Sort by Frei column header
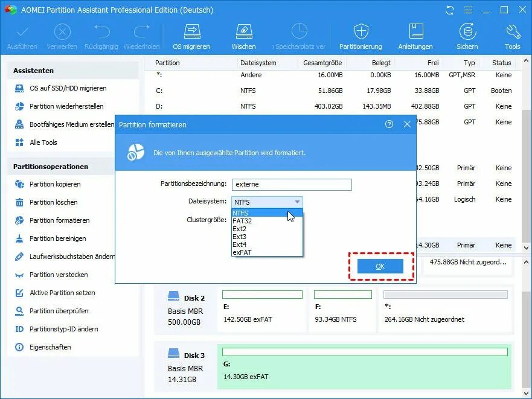 point(433,63)
